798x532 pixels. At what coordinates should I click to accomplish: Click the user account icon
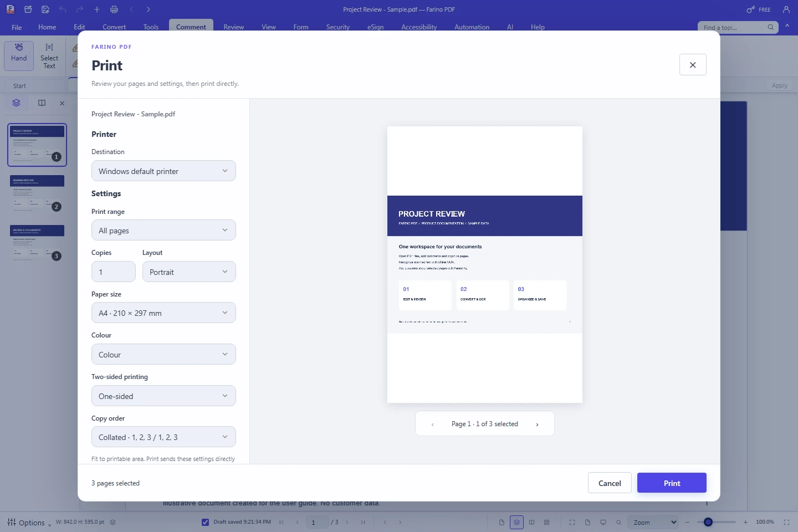[786, 9]
